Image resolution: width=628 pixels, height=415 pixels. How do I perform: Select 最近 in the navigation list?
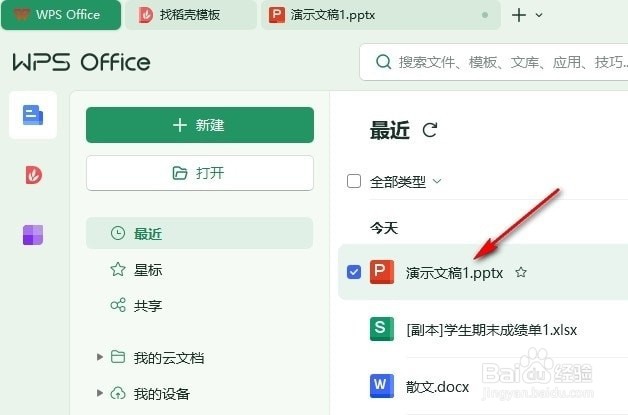tap(199, 233)
